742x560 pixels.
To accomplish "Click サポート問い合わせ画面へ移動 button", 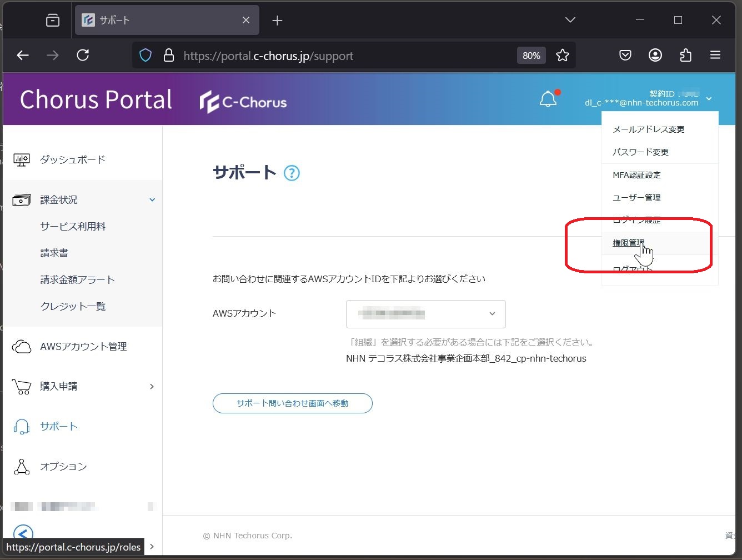I will point(293,403).
